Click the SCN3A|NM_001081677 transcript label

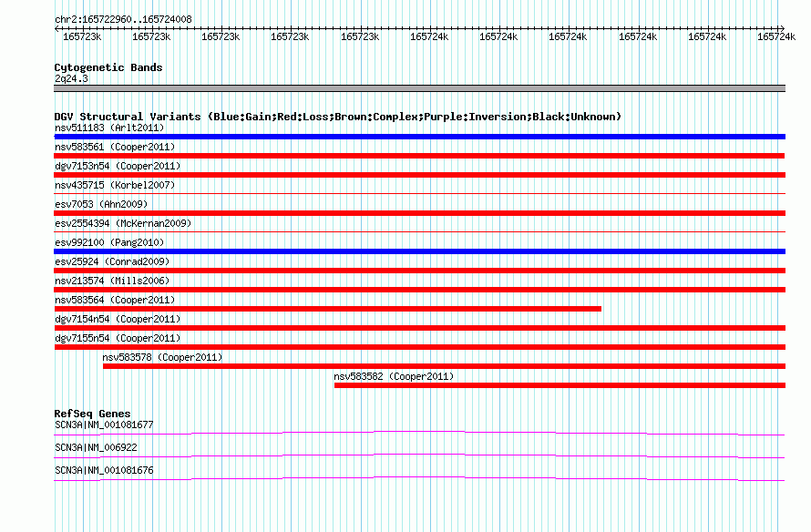[104, 425]
